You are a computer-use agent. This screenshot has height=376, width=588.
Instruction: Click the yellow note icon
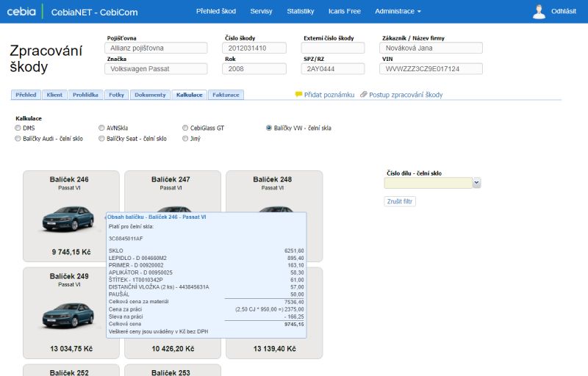(x=298, y=95)
